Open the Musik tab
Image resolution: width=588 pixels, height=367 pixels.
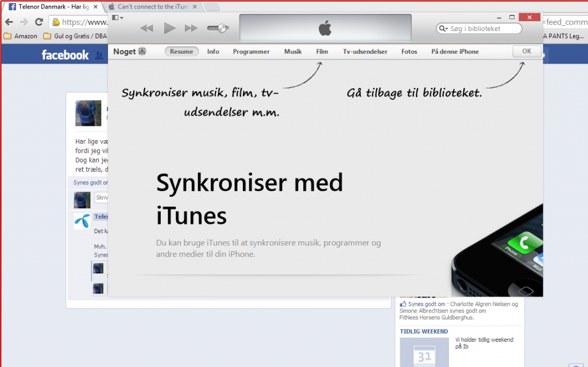click(293, 52)
